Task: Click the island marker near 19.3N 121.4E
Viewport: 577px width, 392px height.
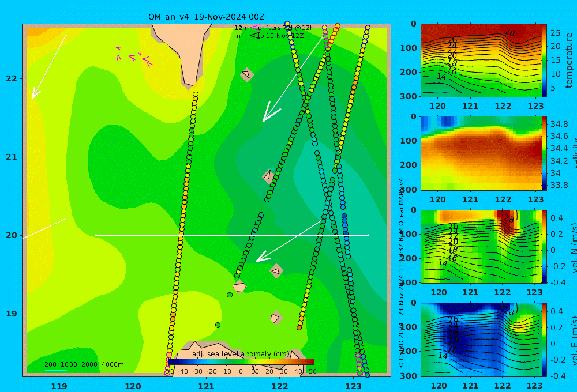Action: [239, 287]
